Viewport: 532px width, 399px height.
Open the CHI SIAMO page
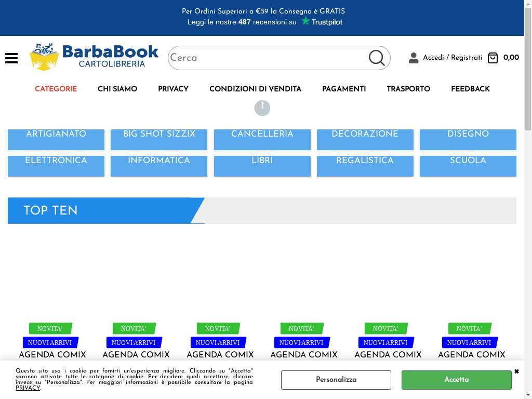click(117, 89)
